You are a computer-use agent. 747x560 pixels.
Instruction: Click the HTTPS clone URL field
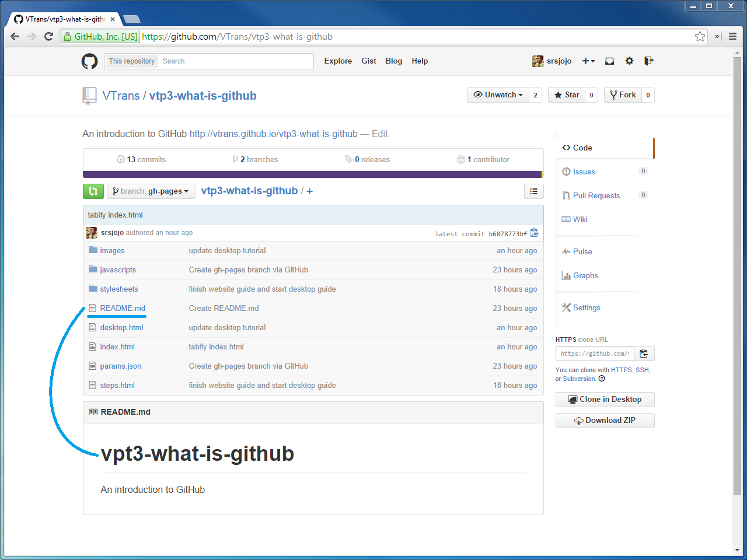click(x=595, y=353)
